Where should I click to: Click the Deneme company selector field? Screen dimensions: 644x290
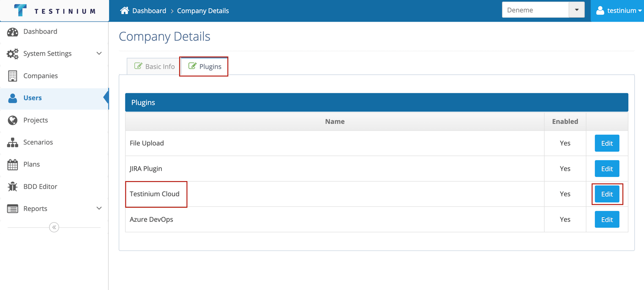pos(536,10)
